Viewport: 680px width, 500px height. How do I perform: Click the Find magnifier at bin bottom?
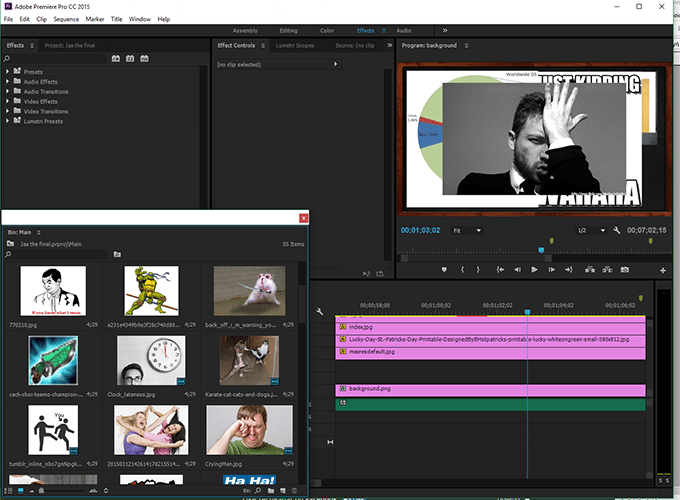click(258, 490)
